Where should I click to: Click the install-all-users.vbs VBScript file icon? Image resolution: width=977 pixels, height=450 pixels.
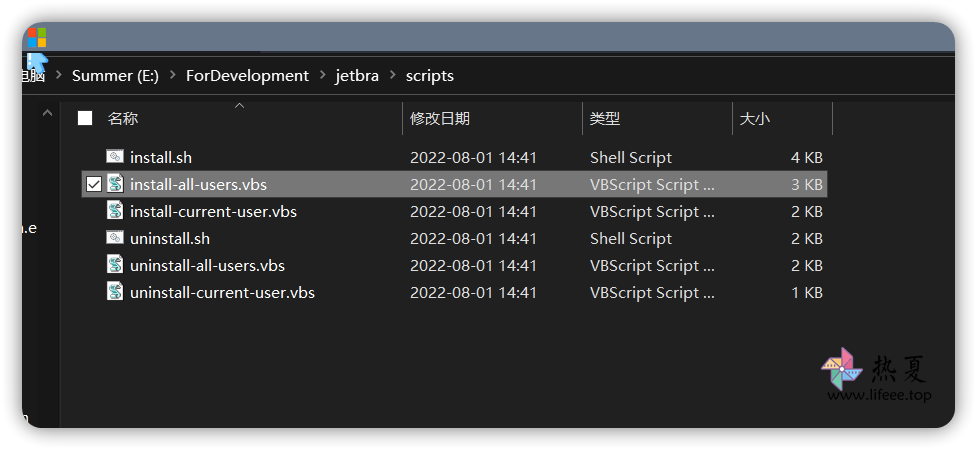pyautogui.click(x=115, y=184)
